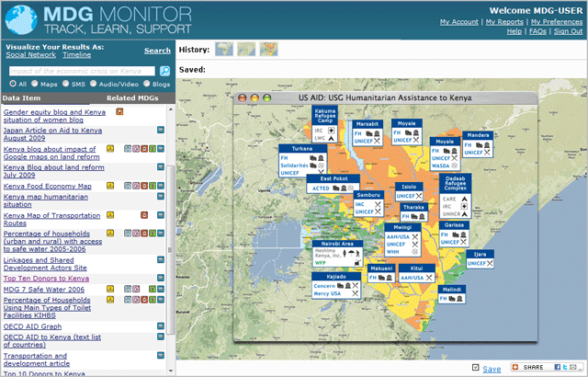The image size is (588, 377).
Task: Click the Related MDGs column header
Action: 132,97
